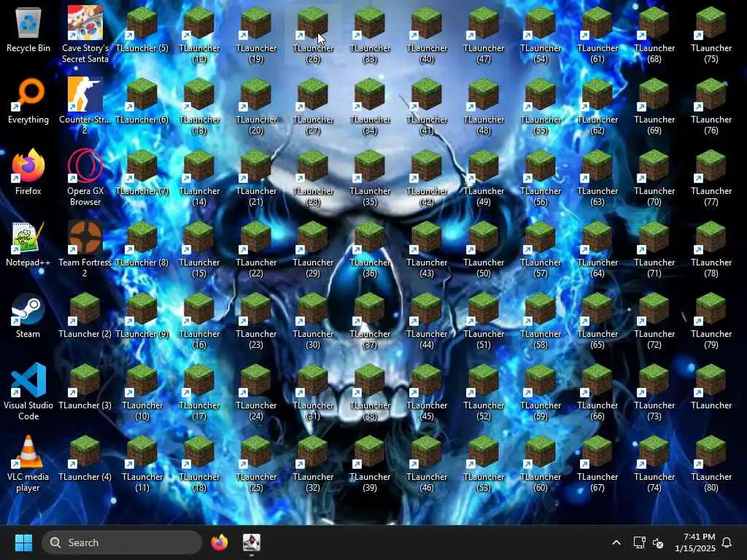Select the TLauncher (39) shortcut

pyautogui.click(x=370, y=463)
